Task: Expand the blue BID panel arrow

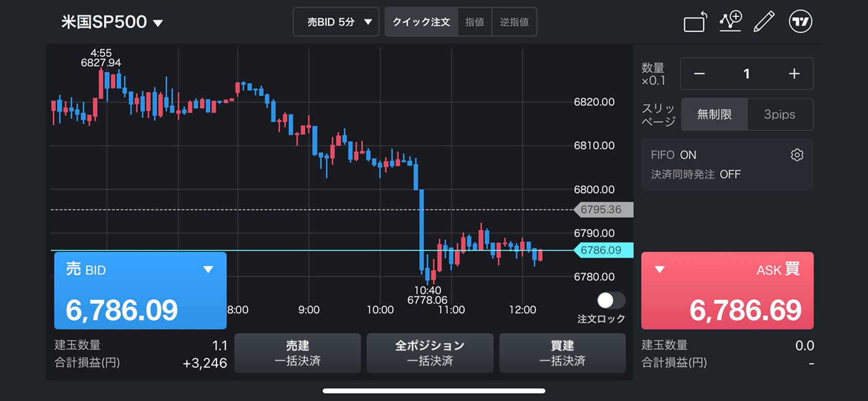Action: coord(208,269)
